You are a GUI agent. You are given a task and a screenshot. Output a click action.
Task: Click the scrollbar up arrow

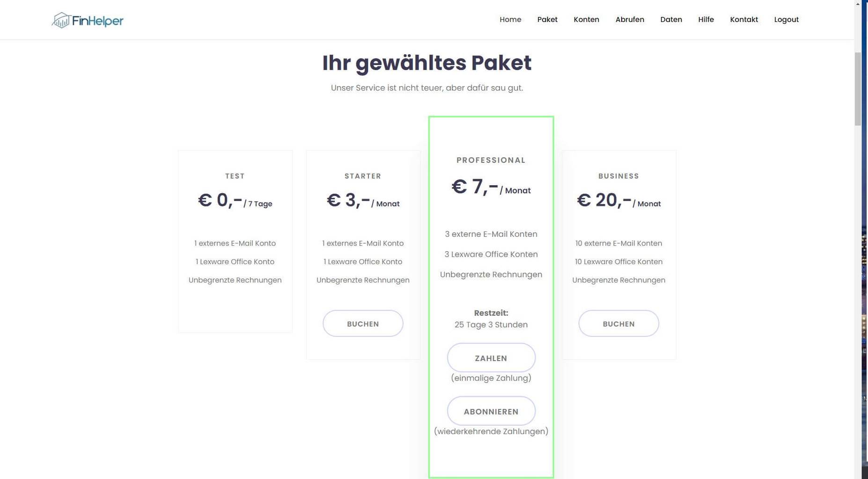[x=858, y=4]
